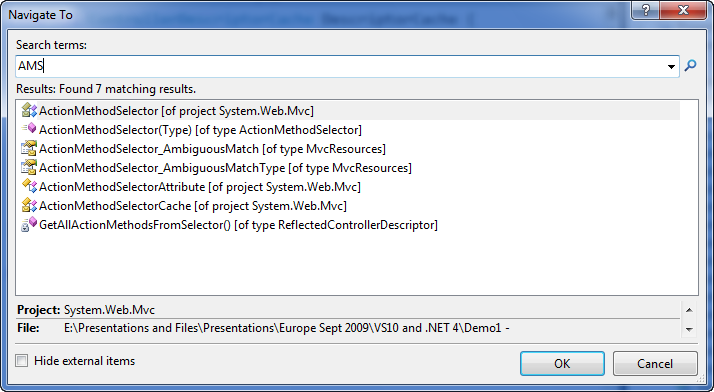Click the property icon for ActionMethodSelector_AmbiguousMatch
This screenshot has height=392, width=714.
point(29,148)
